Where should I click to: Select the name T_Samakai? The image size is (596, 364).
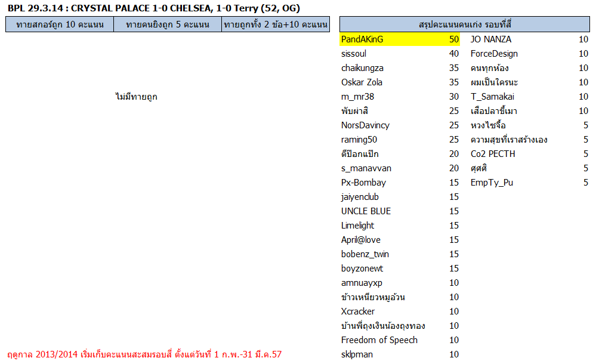(x=492, y=97)
